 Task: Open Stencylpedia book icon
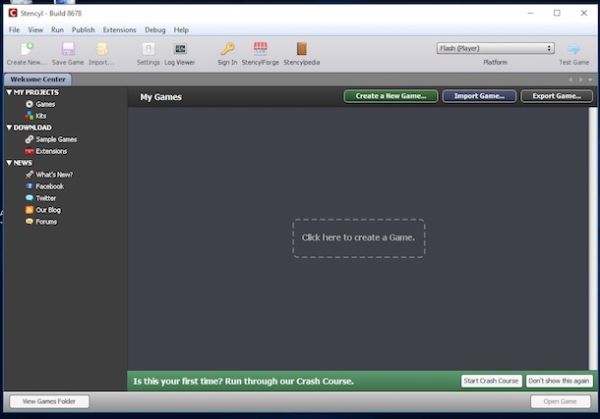coord(301,49)
